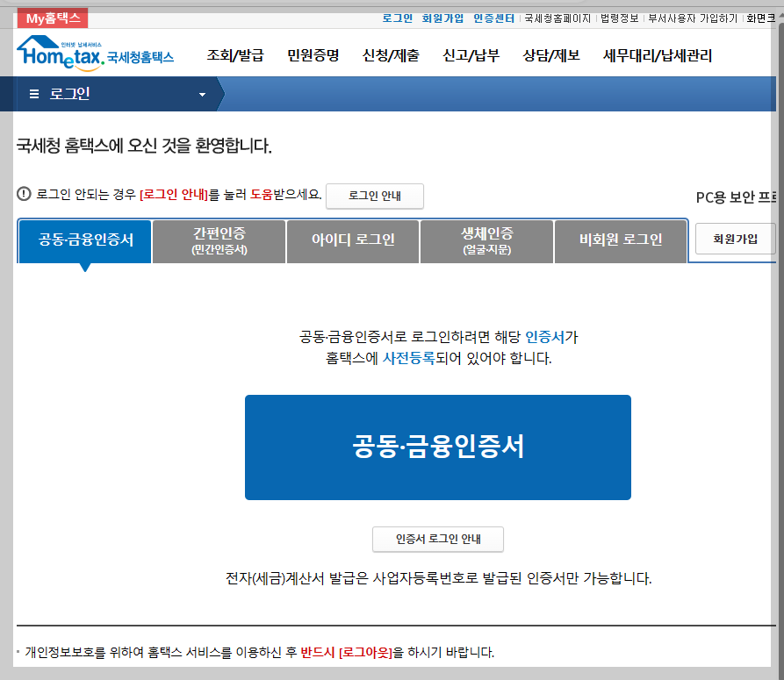784x680 pixels.
Task: Switch to the 비회원 로그인 tab
Action: pos(620,240)
